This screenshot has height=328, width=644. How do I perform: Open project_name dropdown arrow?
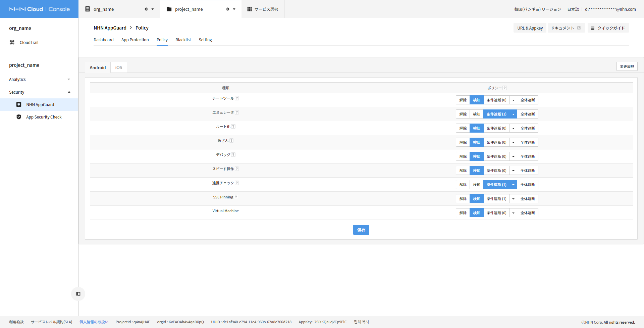tap(234, 9)
